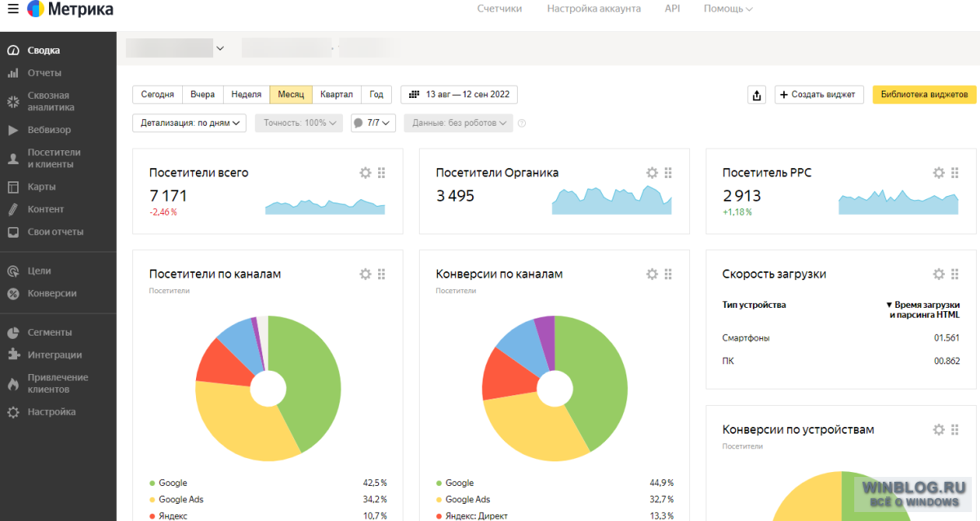
Task: Click the Посетители и клиенты person icon
Action: coord(13,158)
